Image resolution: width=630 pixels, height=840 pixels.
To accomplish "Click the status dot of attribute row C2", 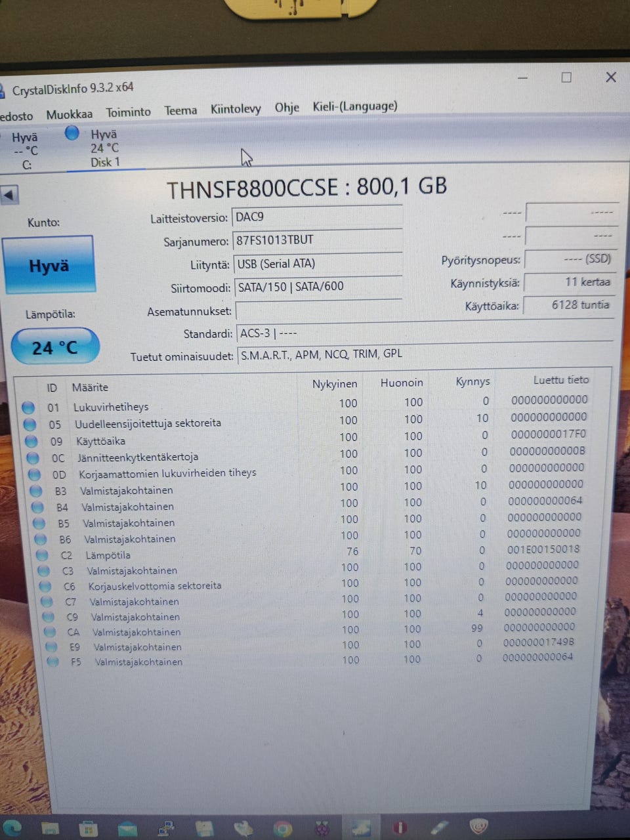I will pos(41,555).
